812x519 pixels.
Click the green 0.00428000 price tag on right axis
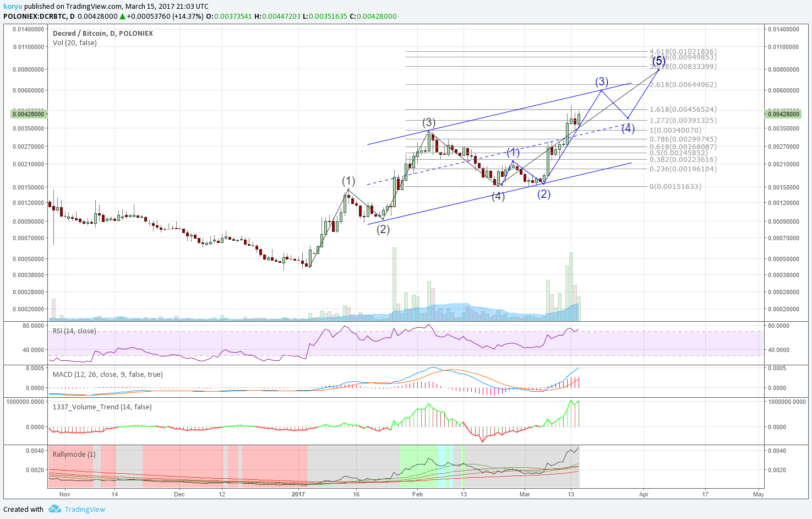(x=783, y=113)
